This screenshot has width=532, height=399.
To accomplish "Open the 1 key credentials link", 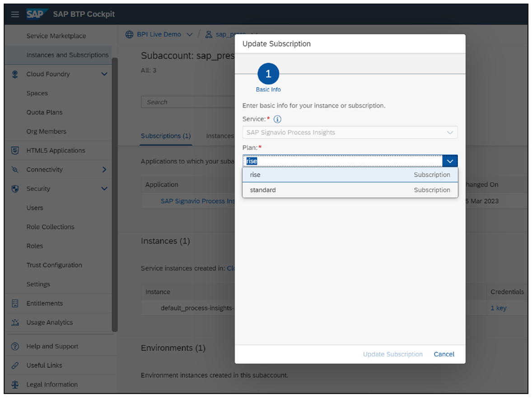I will coord(499,308).
